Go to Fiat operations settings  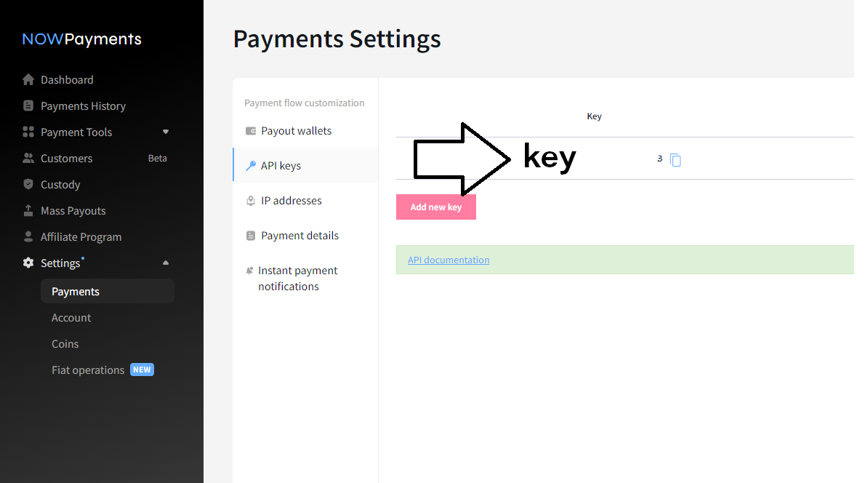point(88,370)
